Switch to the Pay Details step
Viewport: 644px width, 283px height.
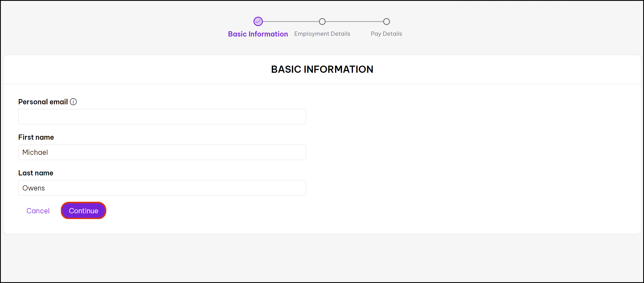click(386, 33)
